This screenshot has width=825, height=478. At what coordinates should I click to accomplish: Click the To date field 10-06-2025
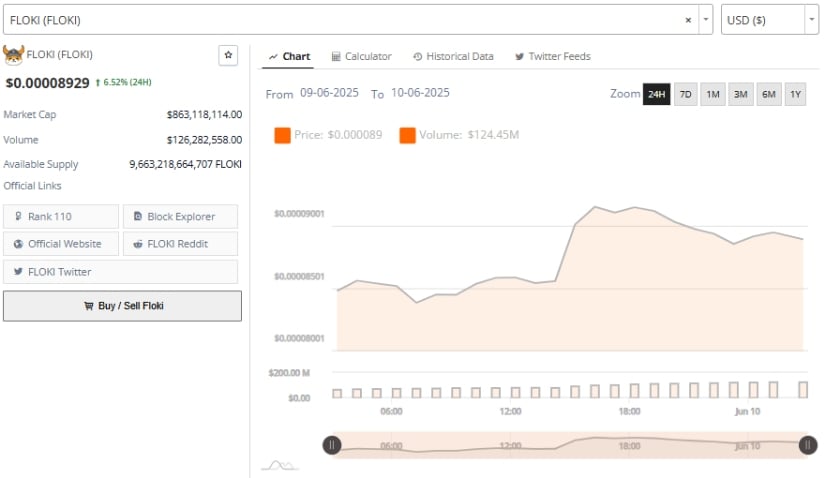[x=420, y=93]
